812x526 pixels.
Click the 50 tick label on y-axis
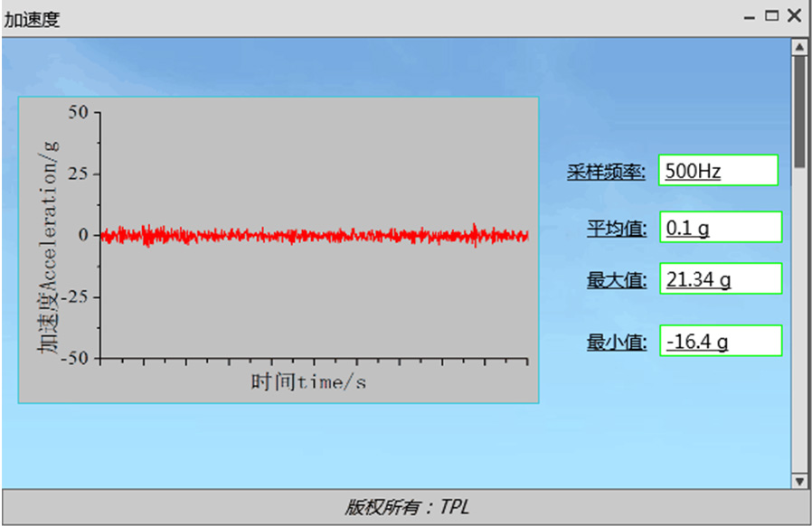tap(78, 112)
